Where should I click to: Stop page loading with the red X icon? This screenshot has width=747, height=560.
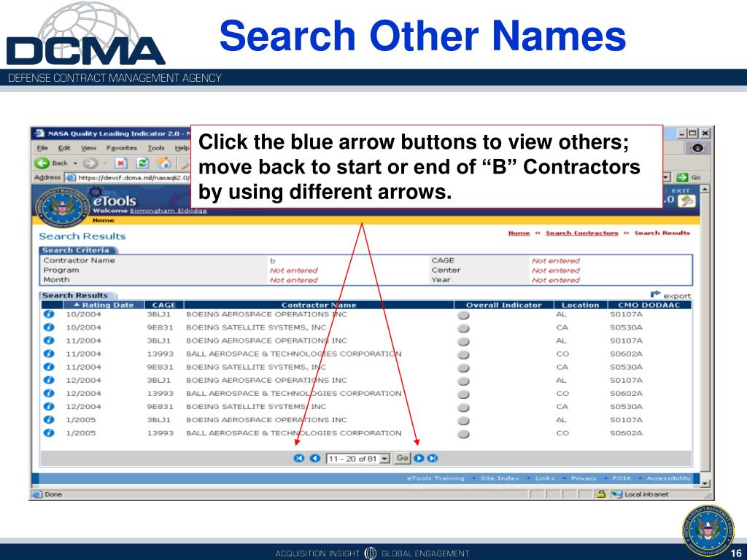121,163
